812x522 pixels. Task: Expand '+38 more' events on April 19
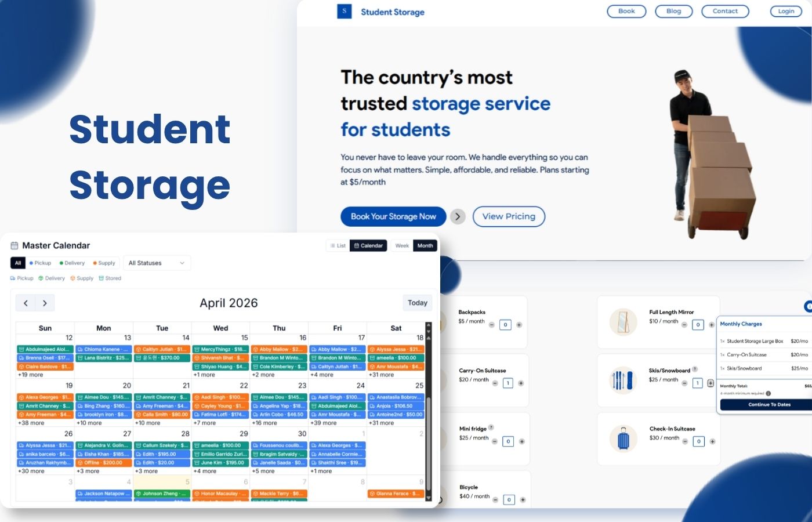click(31, 423)
